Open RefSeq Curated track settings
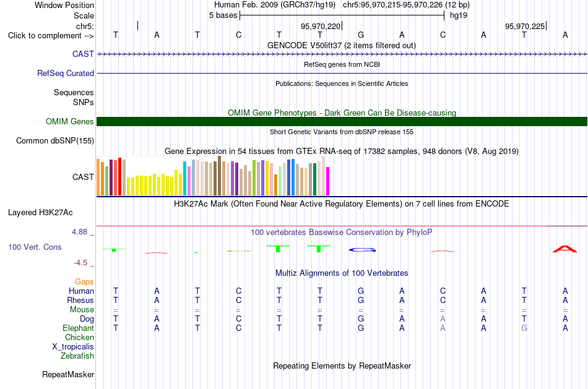This screenshot has width=588, height=389. pyautogui.click(x=66, y=73)
